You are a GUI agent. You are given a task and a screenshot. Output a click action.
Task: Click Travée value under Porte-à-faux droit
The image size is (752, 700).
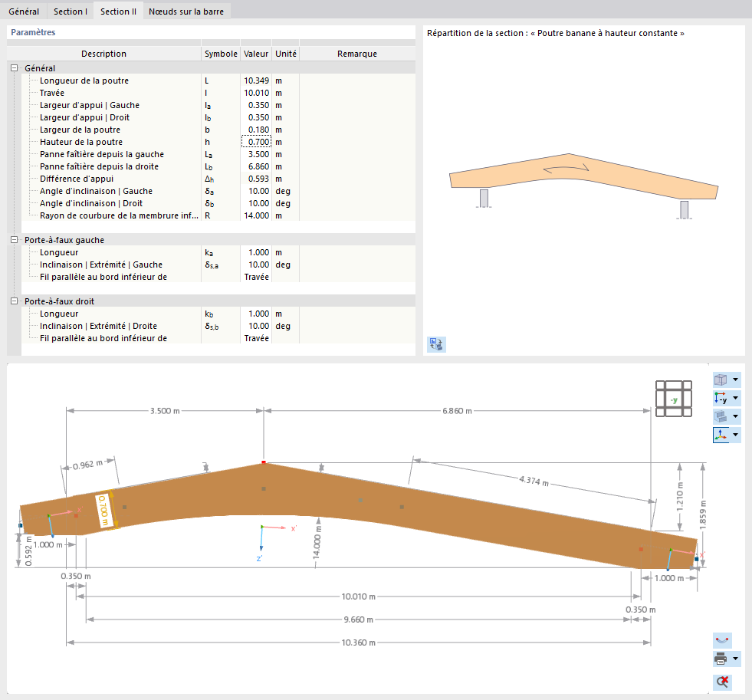coord(256,338)
